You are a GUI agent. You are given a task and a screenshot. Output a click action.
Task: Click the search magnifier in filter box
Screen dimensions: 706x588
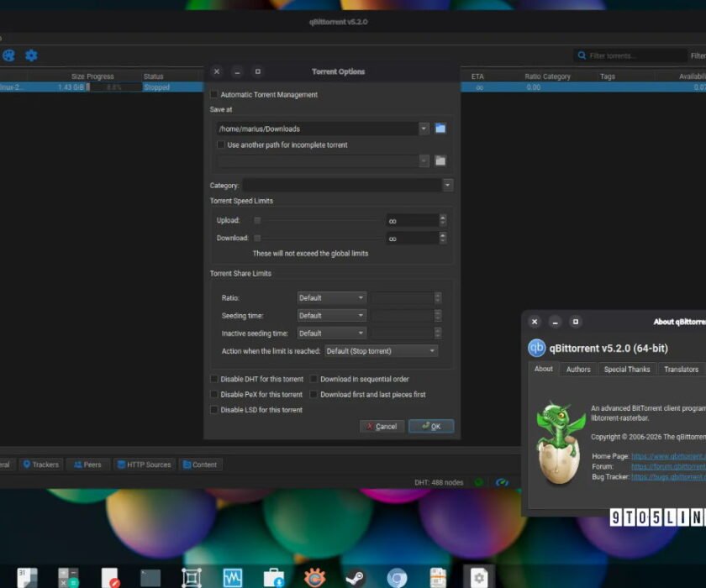point(582,55)
